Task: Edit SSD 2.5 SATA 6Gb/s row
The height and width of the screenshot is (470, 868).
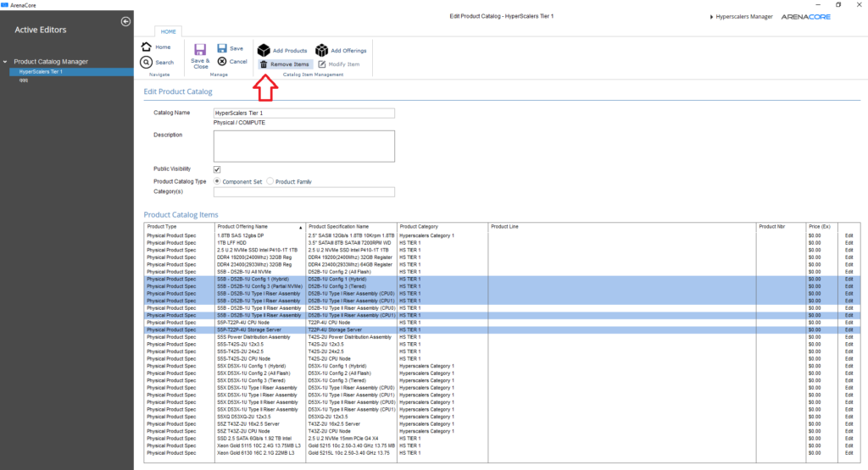Action: (x=849, y=439)
